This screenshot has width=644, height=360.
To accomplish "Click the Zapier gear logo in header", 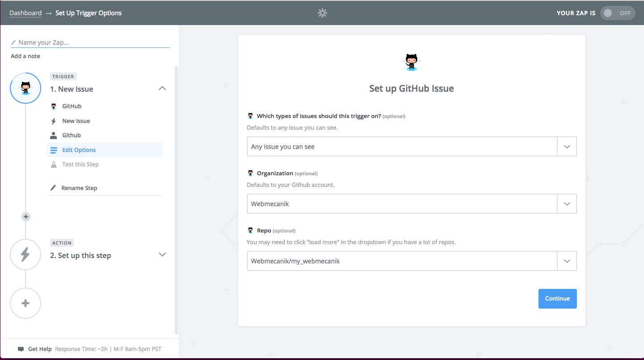I will click(322, 13).
